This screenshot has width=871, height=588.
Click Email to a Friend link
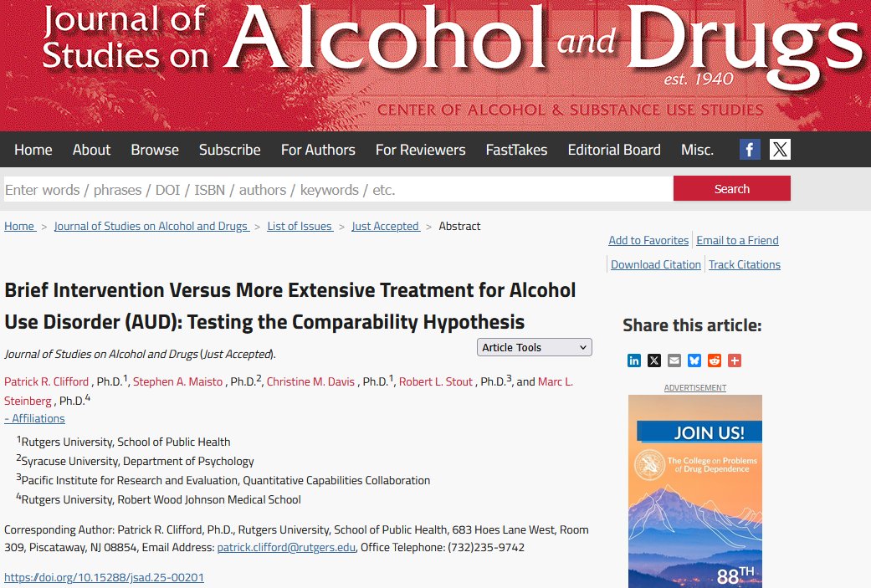[x=738, y=240]
